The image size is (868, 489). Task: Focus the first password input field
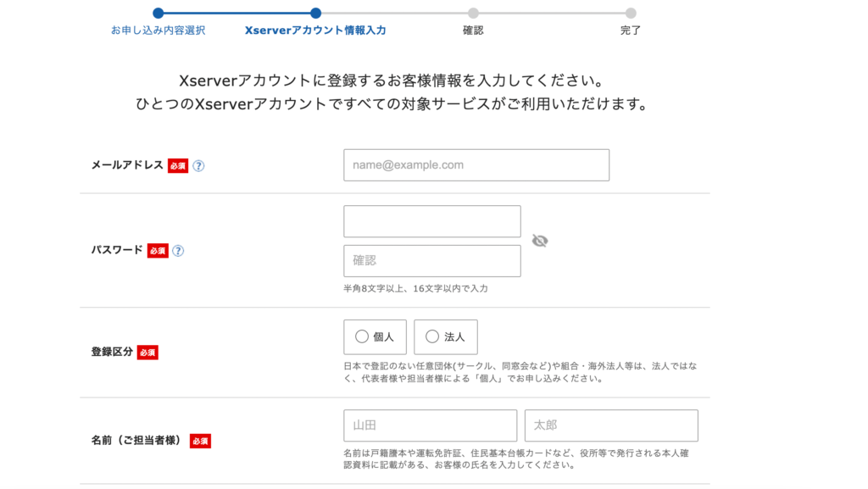point(431,221)
